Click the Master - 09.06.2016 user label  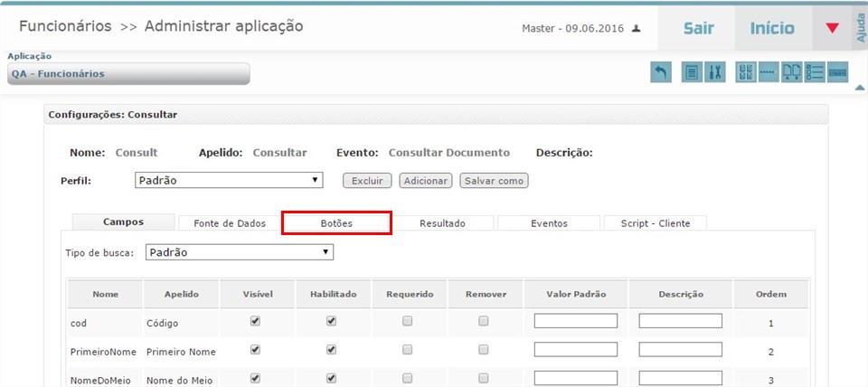(x=572, y=28)
